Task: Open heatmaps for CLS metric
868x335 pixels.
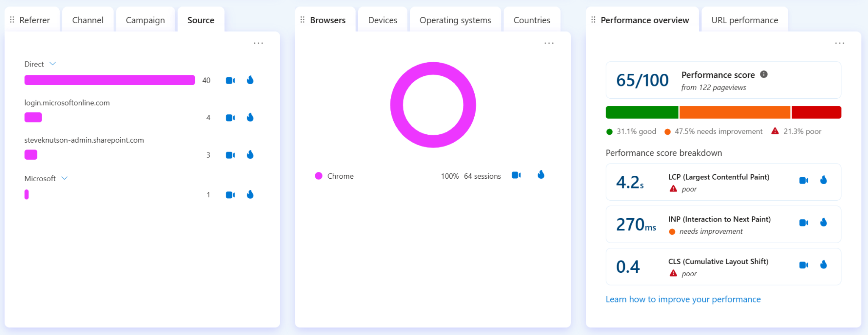Action: [823, 265]
